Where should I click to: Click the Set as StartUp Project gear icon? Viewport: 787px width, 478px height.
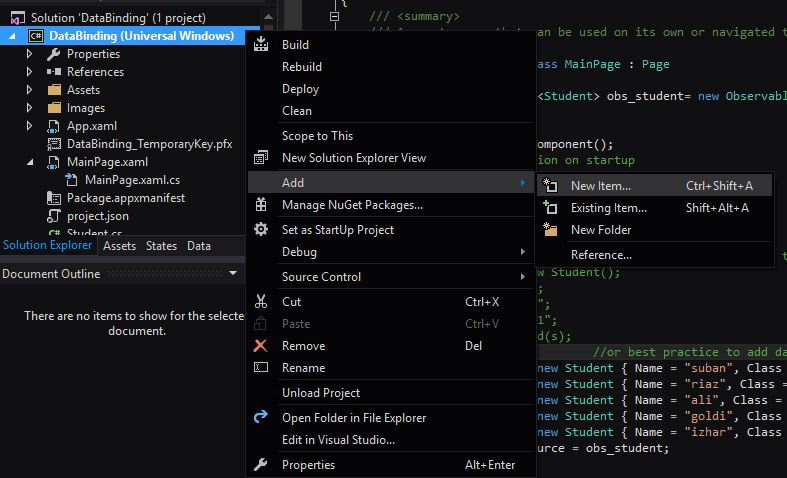[262, 229]
